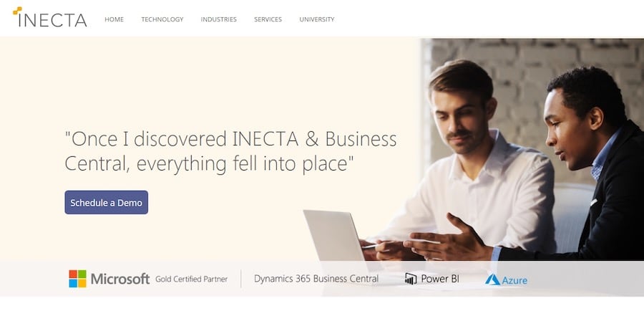
Task: Click the hero photo of two men
Action: [532, 150]
